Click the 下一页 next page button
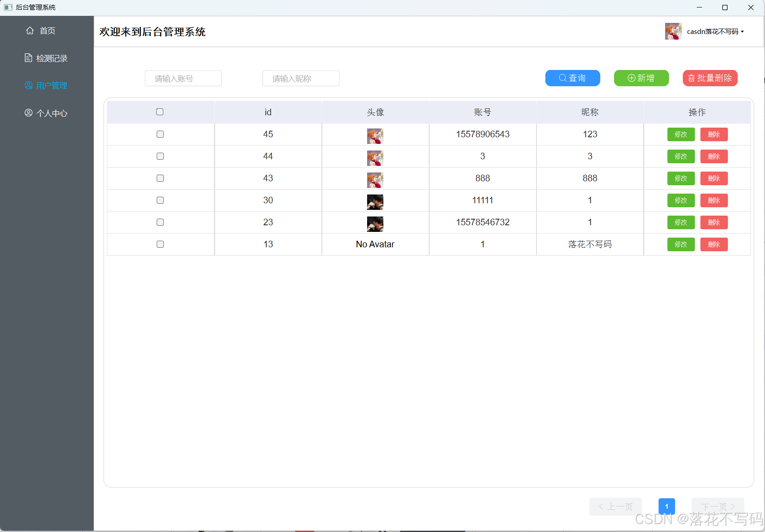Viewport: 765px width, 532px height. point(718,506)
